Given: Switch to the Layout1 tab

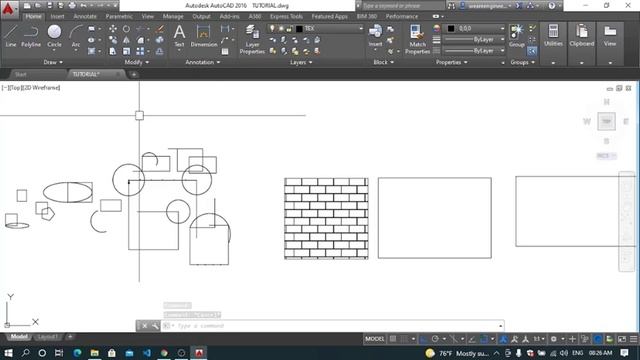Looking at the screenshot, I should (47, 337).
